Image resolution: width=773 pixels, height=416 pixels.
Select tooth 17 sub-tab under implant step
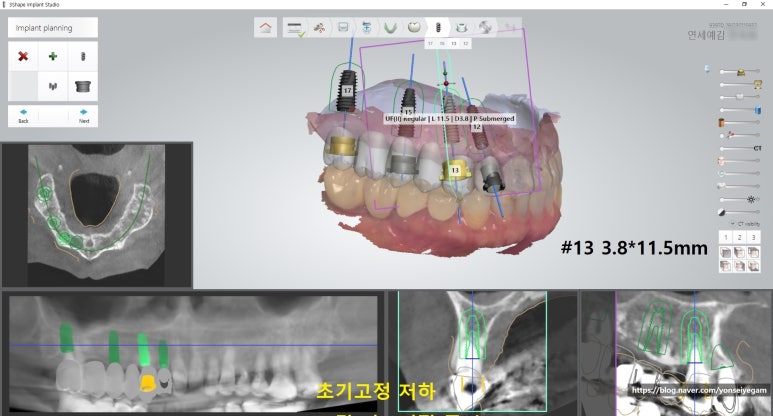430,44
